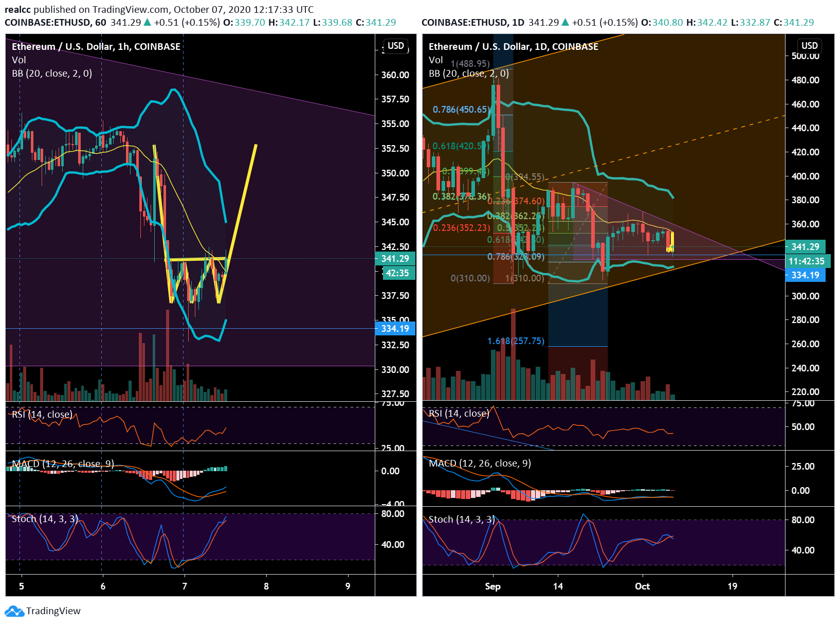Click the 341.29 price label on the 1h chart

(x=395, y=259)
